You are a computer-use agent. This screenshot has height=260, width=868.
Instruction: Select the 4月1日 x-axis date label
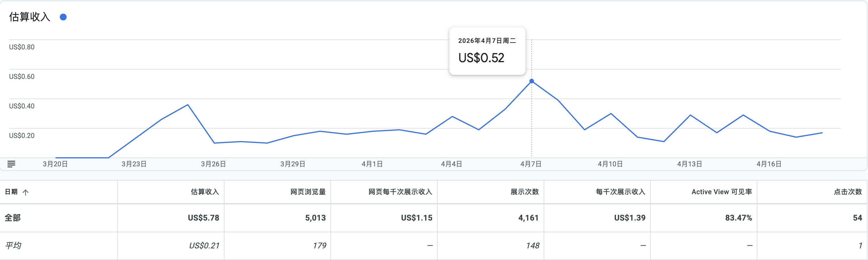372,164
